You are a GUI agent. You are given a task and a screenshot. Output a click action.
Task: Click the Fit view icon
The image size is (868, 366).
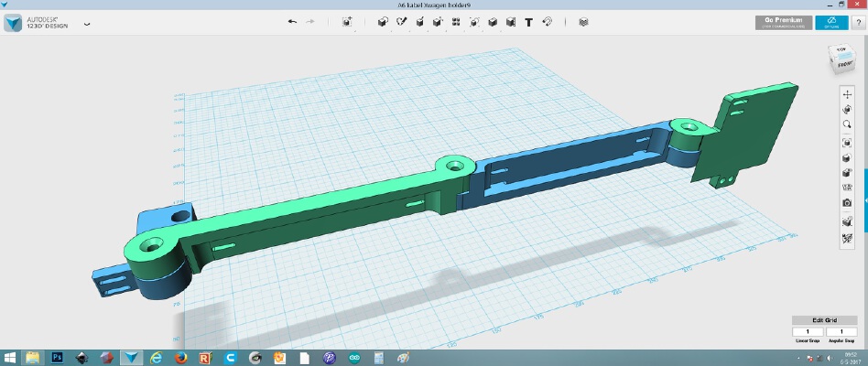click(x=846, y=143)
